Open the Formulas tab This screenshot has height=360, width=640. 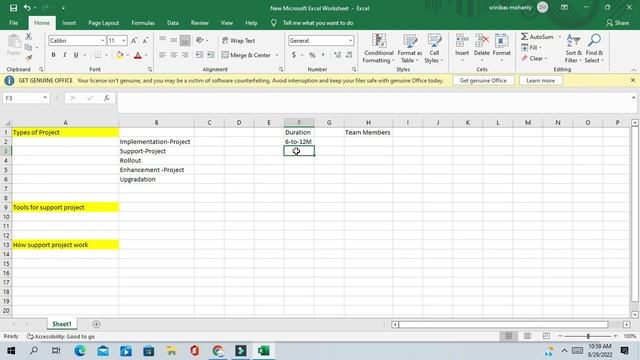(143, 23)
